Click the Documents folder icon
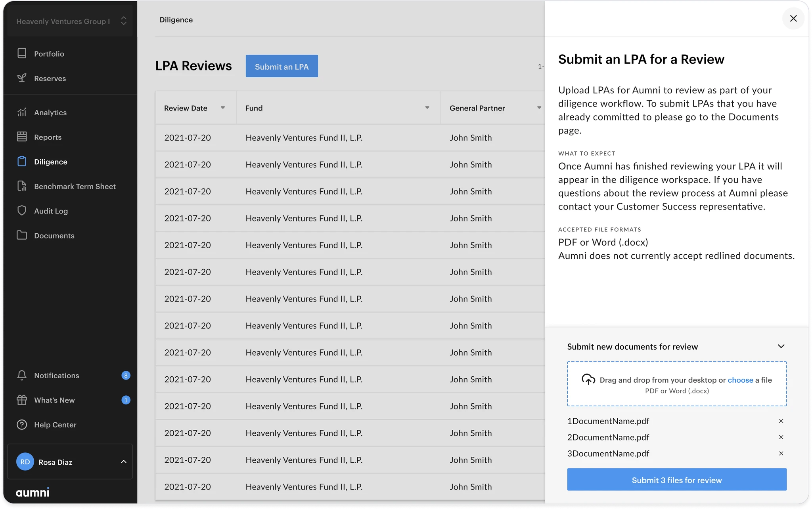The width and height of the screenshot is (812, 509). [x=22, y=235]
